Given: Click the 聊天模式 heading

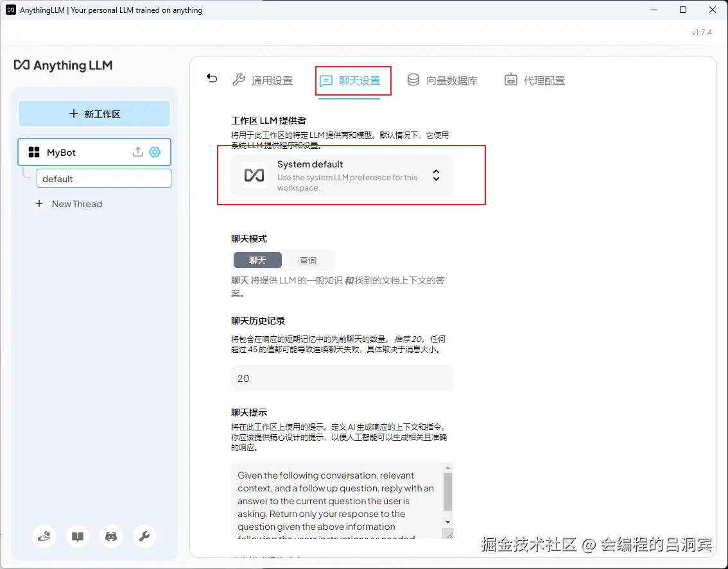Looking at the screenshot, I should (249, 239).
